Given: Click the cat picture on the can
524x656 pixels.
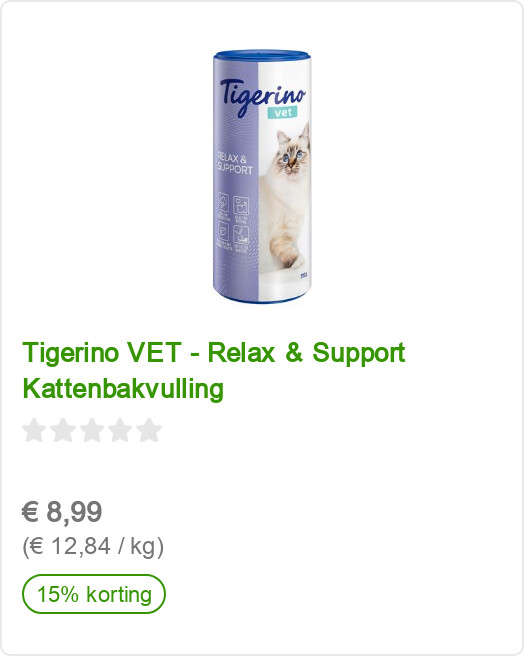Looking at the screenshot, I should (287, 197).
